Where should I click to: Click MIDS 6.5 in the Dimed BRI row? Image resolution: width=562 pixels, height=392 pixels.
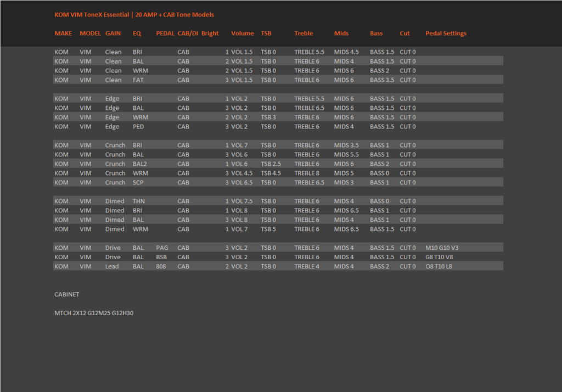pyautogui.click(x=346, y=210)
